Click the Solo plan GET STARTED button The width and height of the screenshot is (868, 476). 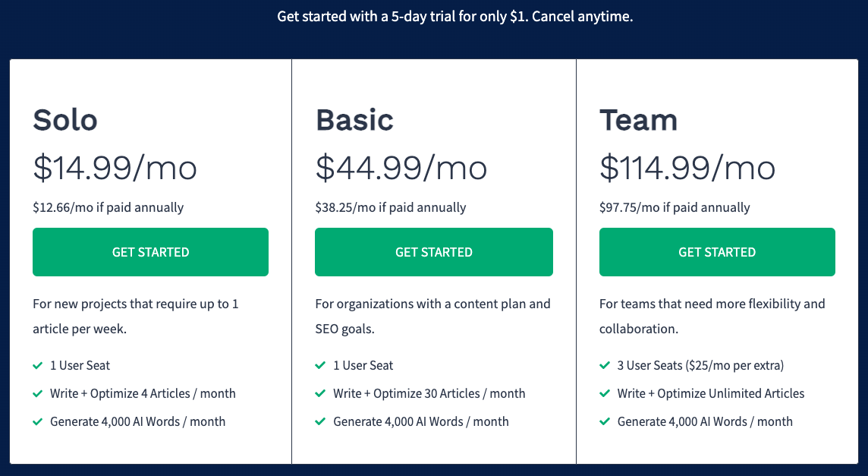click(150, 252)
